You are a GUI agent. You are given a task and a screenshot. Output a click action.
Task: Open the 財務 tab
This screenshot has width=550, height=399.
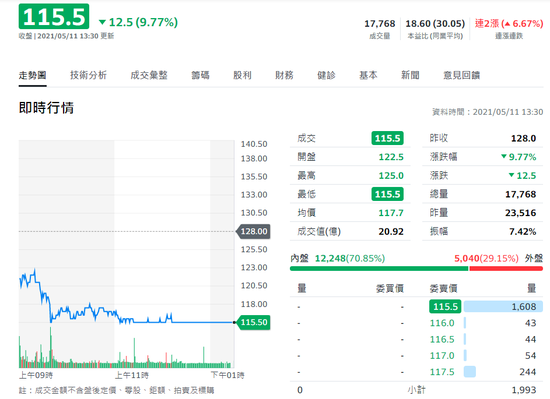pos(284,75)
